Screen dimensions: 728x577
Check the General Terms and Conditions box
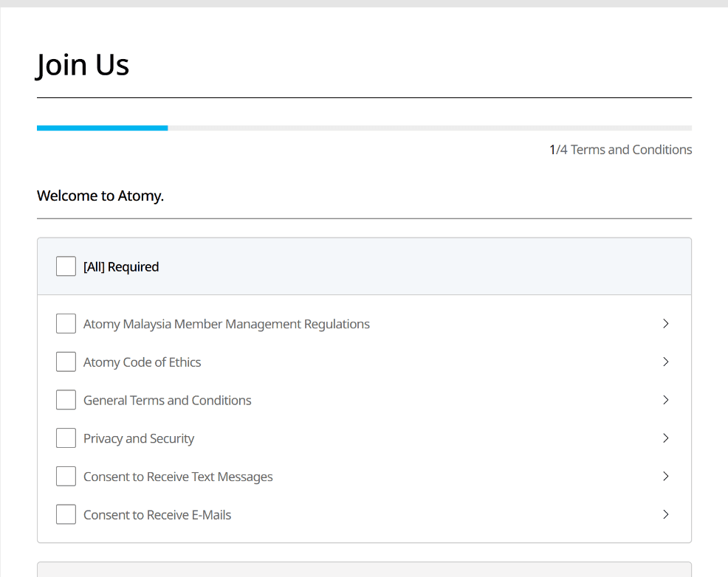[x=66, y=400]
